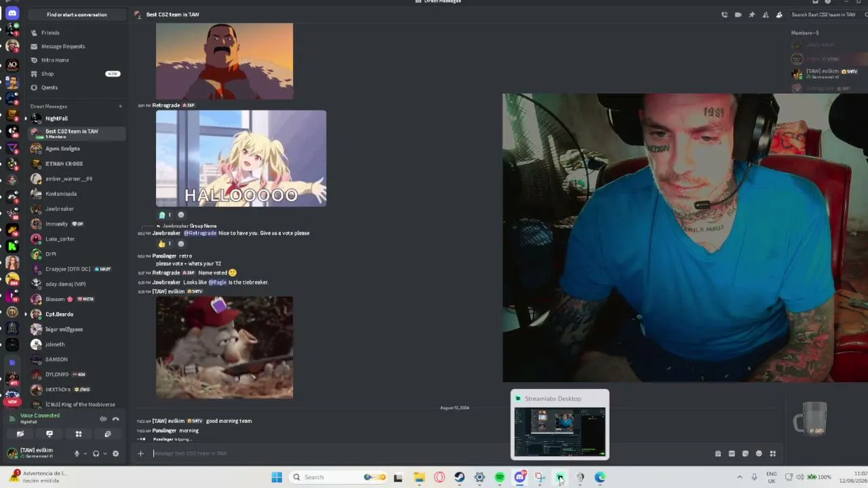Deafen audio with the headphone button
868x488 pixels.
pos(96,453)
